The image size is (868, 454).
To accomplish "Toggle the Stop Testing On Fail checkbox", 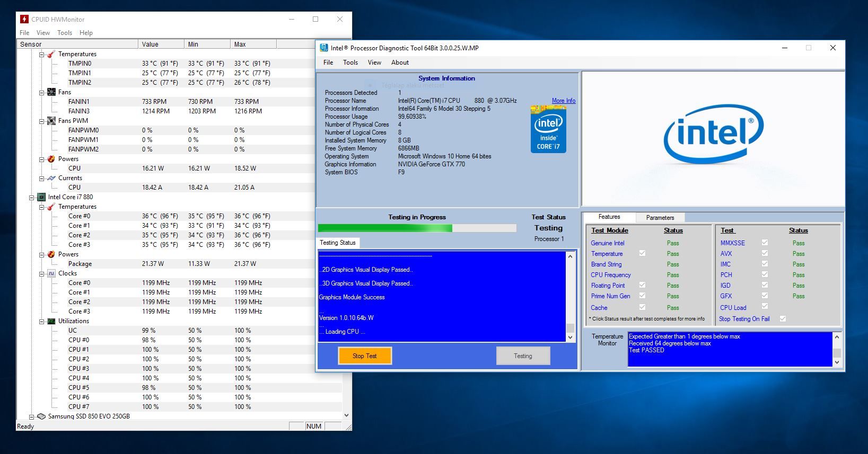I will [783, 318].
